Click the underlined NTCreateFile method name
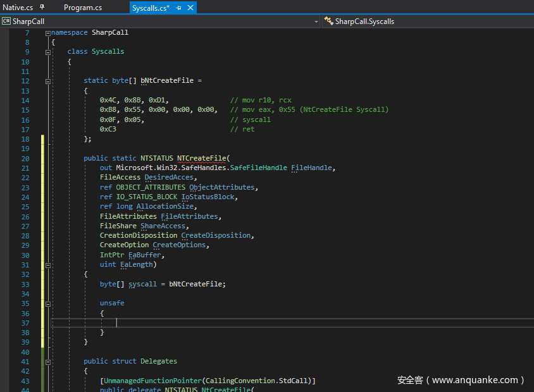Image resolution: width=534 pixels, height=392 pixels. pyautogui.click(x=202, y=158)
